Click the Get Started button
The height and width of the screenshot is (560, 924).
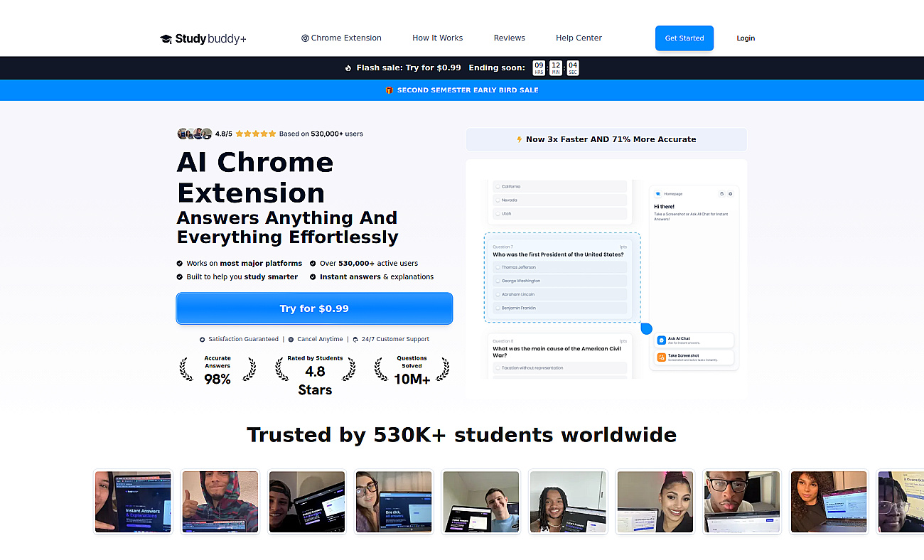684,38
